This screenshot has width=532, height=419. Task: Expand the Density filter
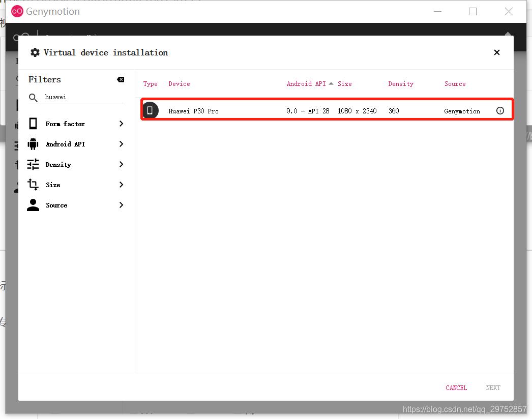coord(76,165)
